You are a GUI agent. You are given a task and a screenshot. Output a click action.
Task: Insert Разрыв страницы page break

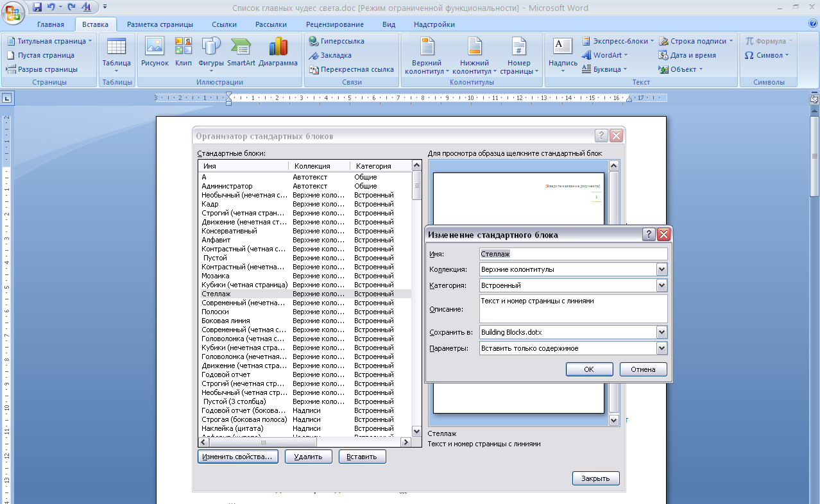point(42,69)
